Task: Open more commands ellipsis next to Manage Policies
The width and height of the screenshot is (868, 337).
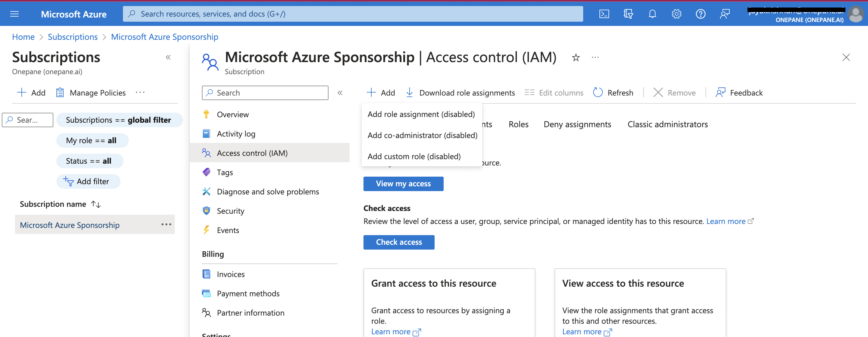Action: [140, 93]
